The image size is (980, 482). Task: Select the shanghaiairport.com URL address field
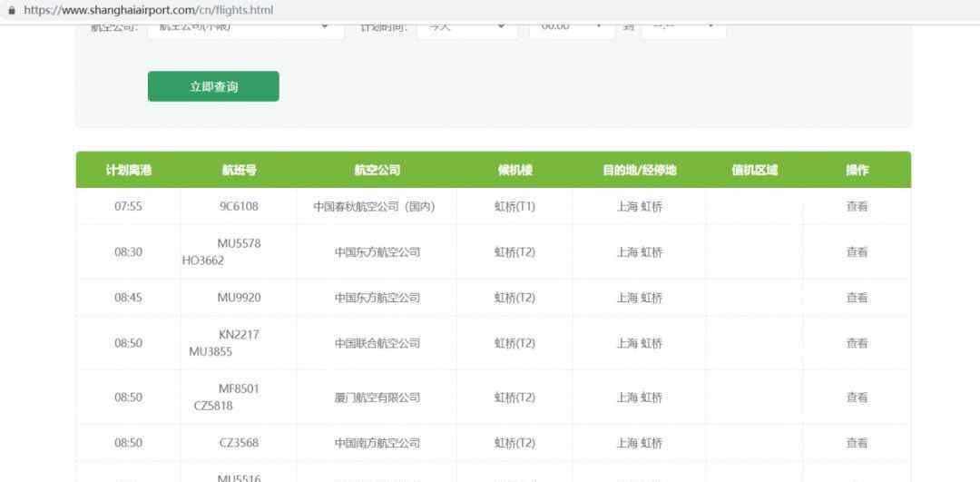click(x=149, y=11)
